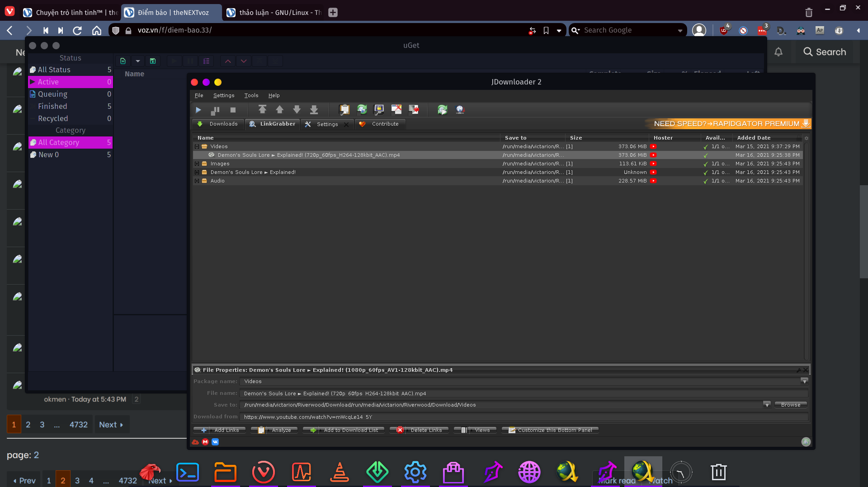The width and height of the screenshot is (868, 487).
Task: Go to page 4732 in top pagination
Action: (x=79, y=425)
